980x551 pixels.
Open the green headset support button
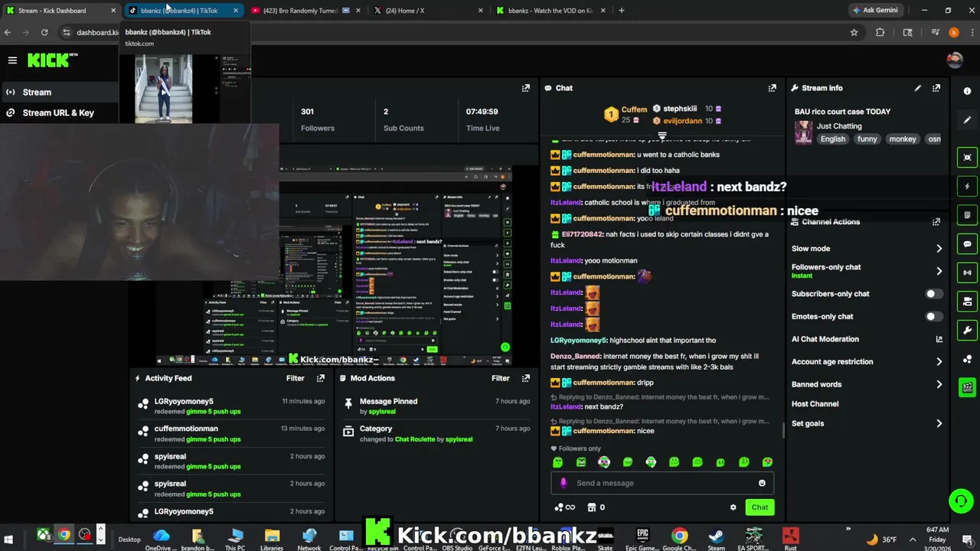[x=960, y=501]
